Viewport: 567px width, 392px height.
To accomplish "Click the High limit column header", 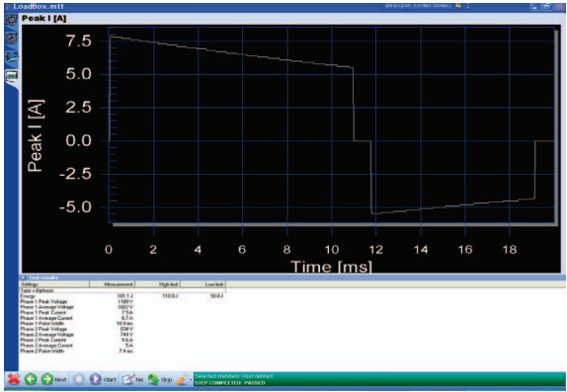I will tap(158, 284).
